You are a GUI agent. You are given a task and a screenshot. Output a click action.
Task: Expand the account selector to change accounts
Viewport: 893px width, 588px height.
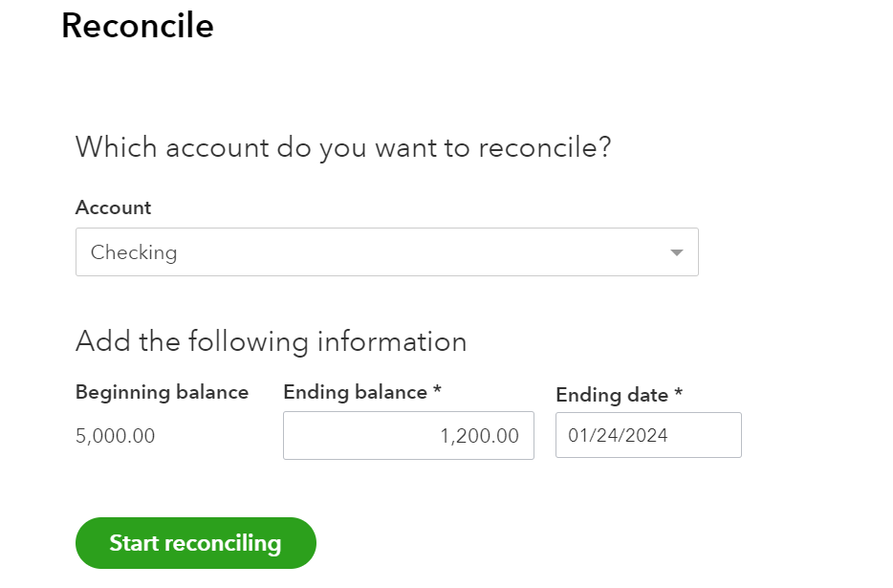tap(386, 251)
